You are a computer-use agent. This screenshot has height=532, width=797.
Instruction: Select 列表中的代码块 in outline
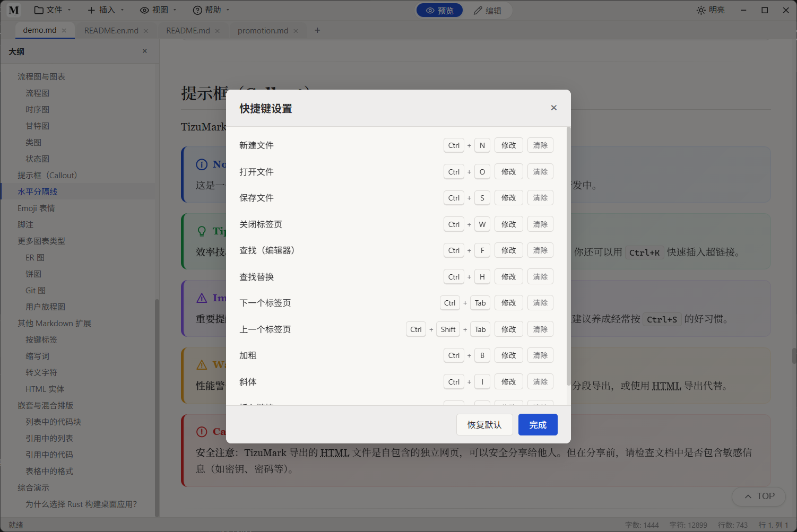[54, 422]
